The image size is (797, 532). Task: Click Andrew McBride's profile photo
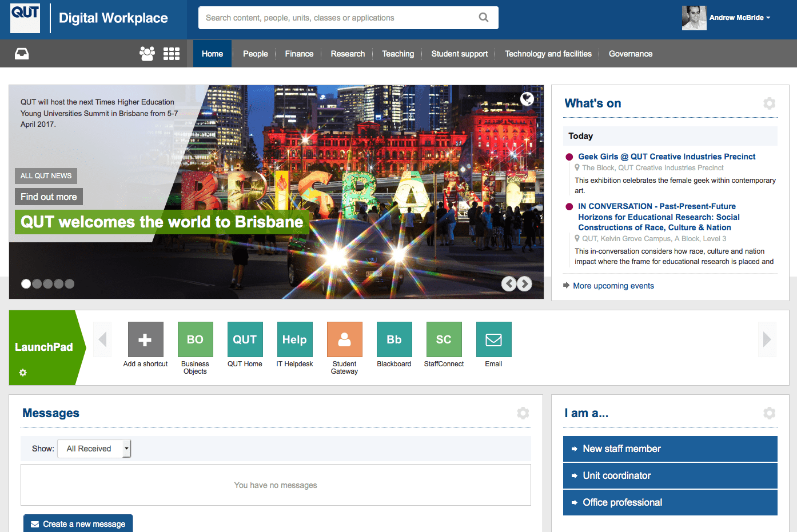(x=694, y=18)
